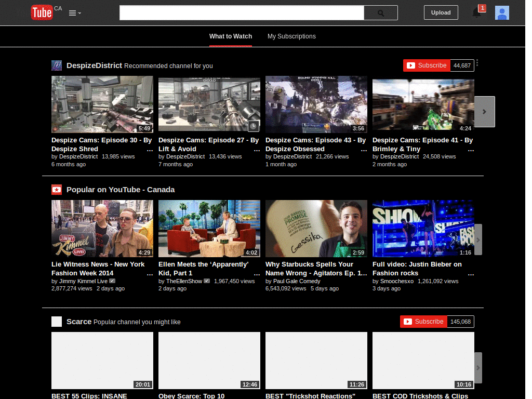Click the Popular on YouTube star icon
532x399 pixels.
pyautogui.click(x=56, y=190)
